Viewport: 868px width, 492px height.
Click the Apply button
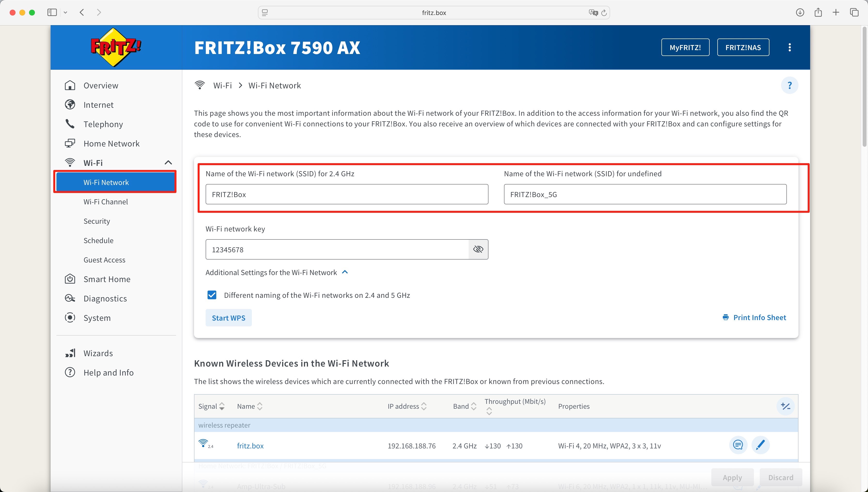point(732,477)
